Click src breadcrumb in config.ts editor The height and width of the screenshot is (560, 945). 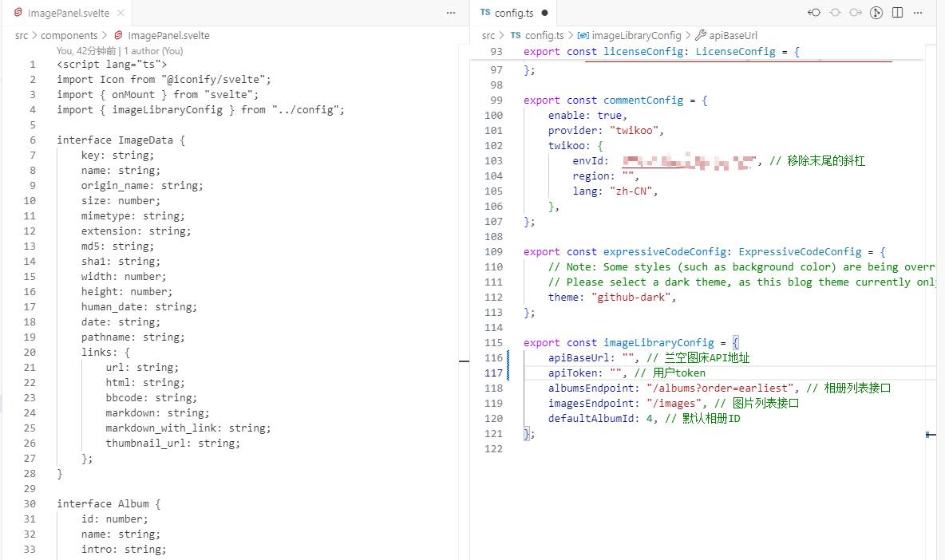point(488,35)
